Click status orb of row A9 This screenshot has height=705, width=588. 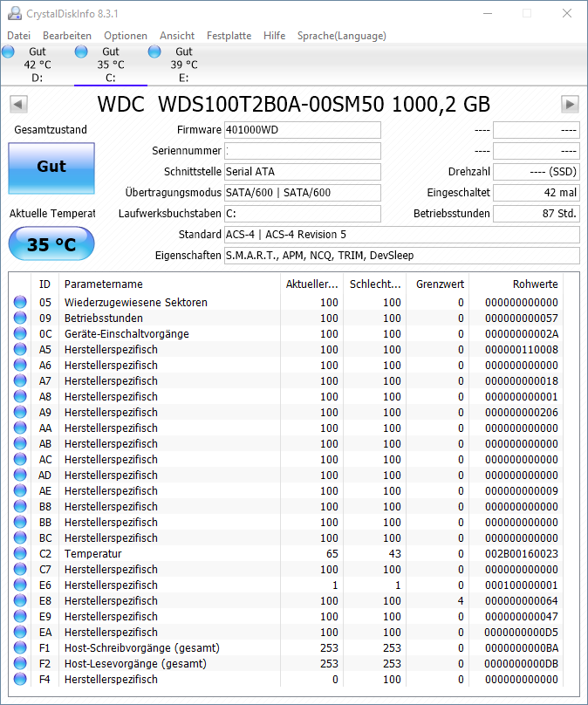coord(20,412)
